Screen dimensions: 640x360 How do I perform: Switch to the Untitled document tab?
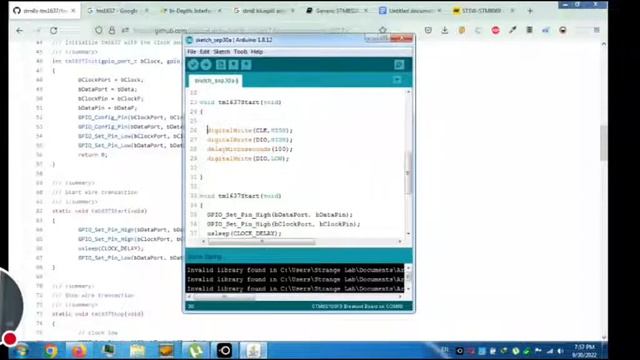(409, 11)
